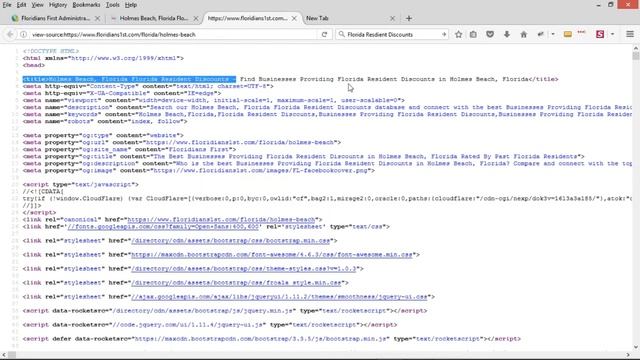Click the html xmlns source line
Image resolution: width=640 pixels, height=360 pixels.
coord(103,58)
